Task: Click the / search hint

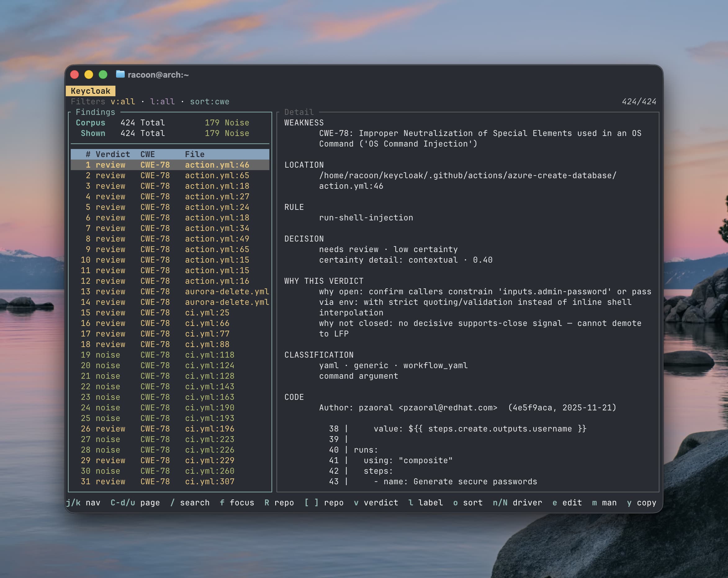Action: click(190, 503)
